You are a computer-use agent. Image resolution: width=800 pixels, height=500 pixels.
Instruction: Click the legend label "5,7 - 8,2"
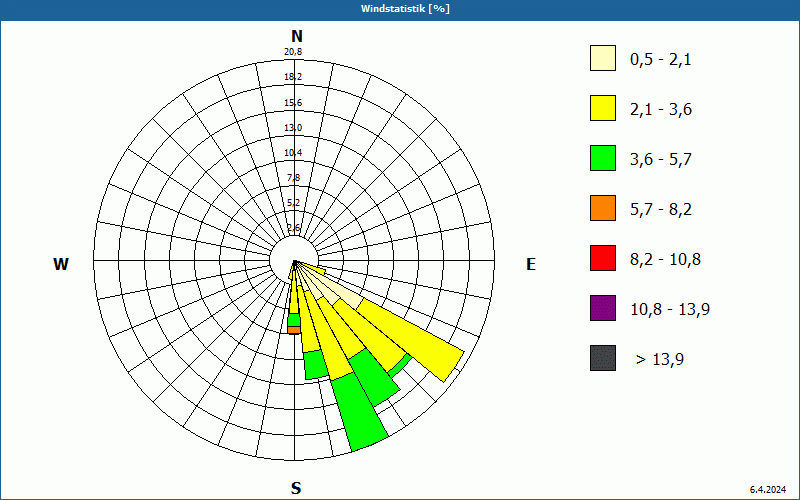point(661,210)
